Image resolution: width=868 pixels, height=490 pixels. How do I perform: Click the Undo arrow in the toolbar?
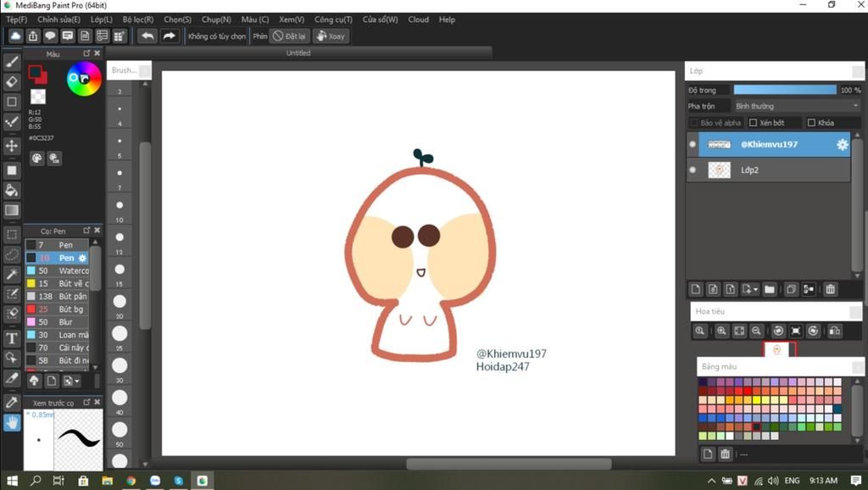coord(147,36)
